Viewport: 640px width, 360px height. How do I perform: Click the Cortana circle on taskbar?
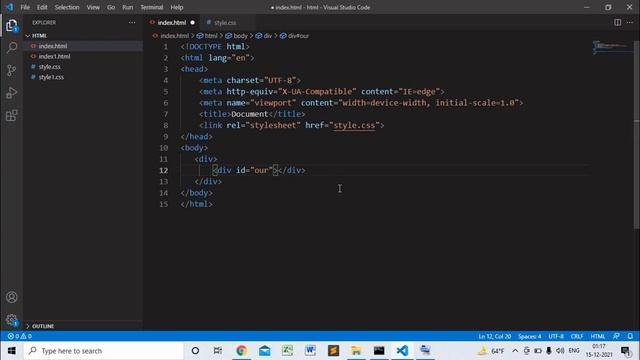tap(195, 351)
